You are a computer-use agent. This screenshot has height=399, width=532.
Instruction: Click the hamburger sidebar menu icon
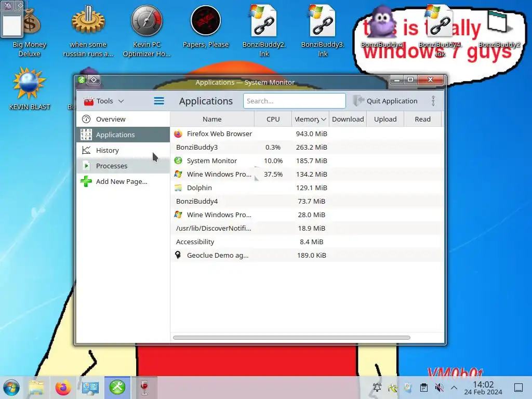point(159,101)
